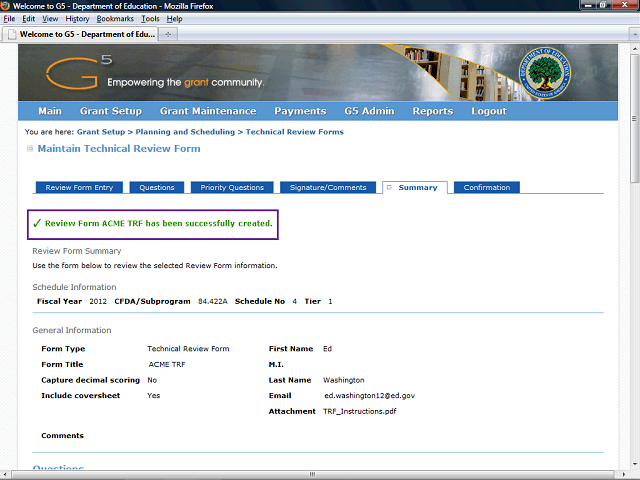Click the General Information heading
The width and height of the screenshot is (640, 480).
tap(72, 330)
